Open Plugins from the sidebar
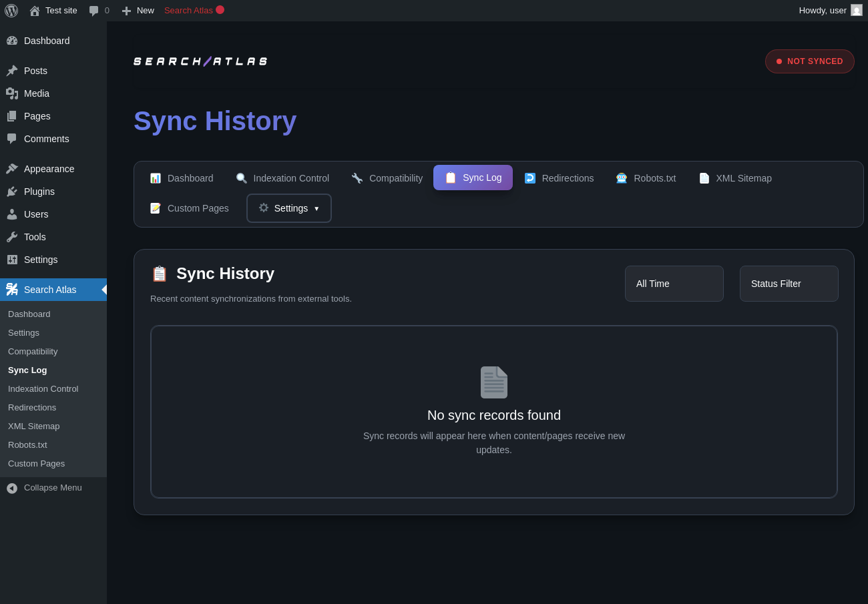This screenshot has width=868, height=604. click(x=39, y=192)
